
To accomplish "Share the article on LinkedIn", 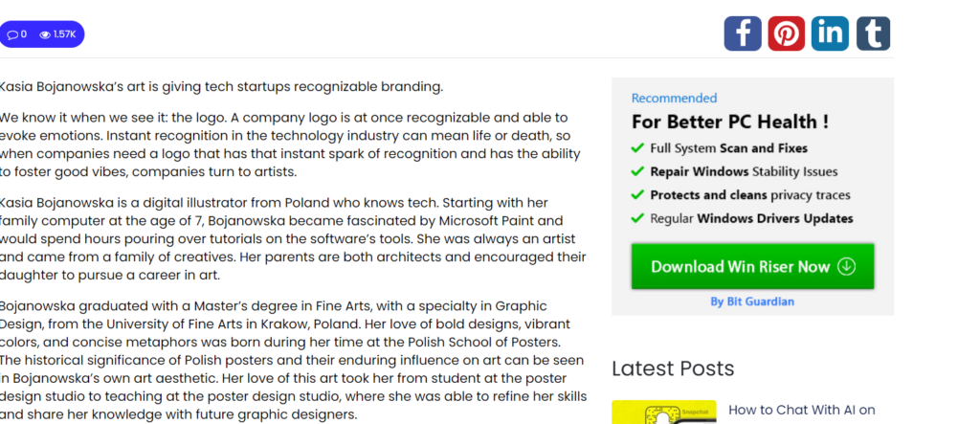I will tap(830, 33).
